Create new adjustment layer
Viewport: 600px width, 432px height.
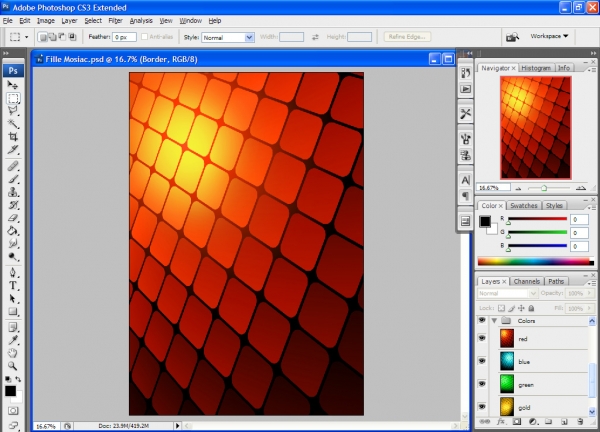click(x=533, y=421)
